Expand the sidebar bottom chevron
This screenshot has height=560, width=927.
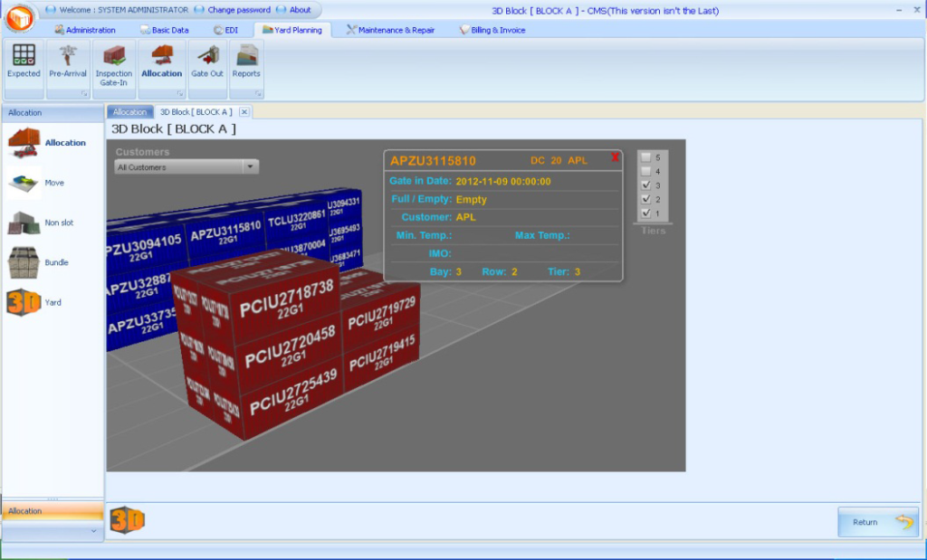tap(93, 531)
